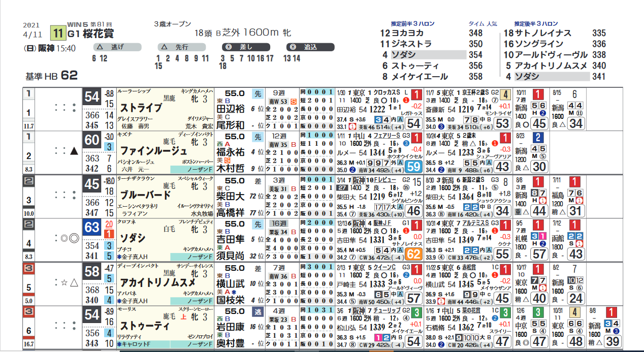The image size is (644, 352).
Task: Open large horse name ソダシ in entry table
Action: [132, 238]
